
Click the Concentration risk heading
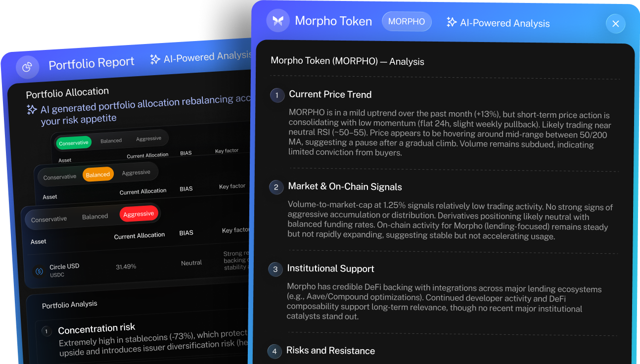[x=96, y=328]
